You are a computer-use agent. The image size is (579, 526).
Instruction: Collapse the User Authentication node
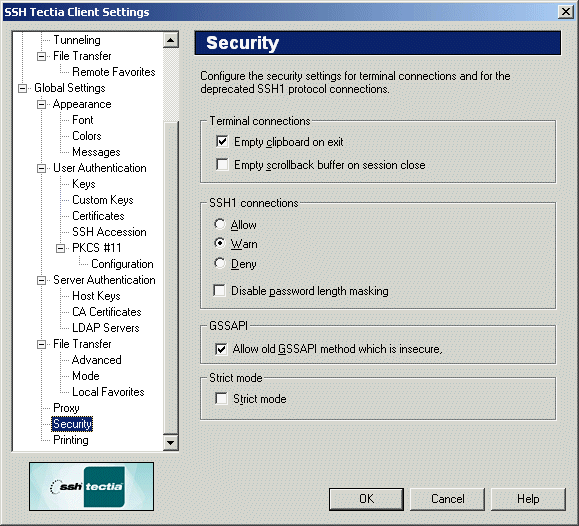[41, 168]
